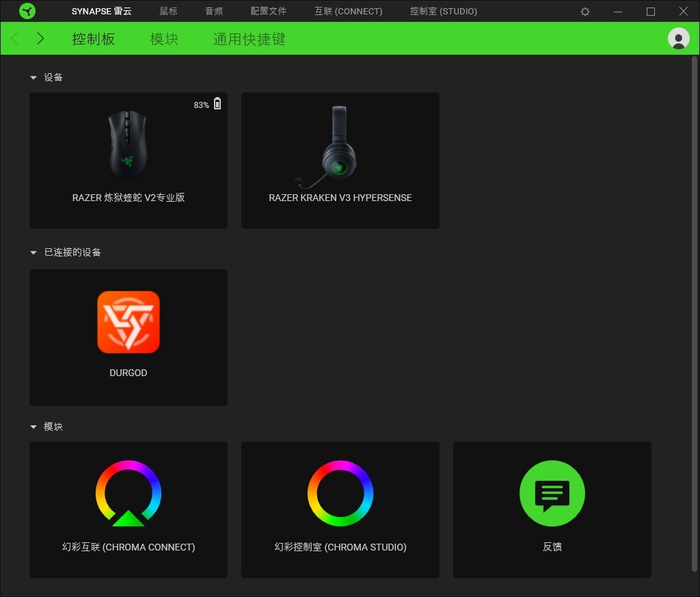
Task: Click the 83% battery text
Action: pos(202,105)
